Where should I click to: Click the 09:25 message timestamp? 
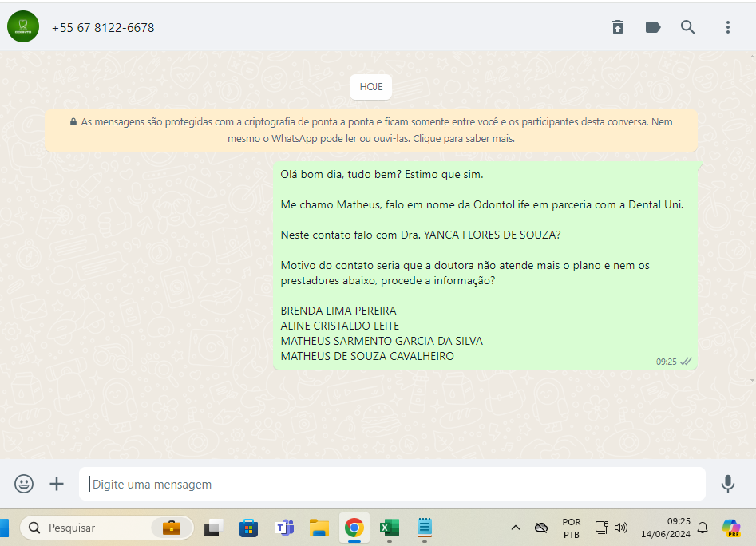[667, 362]
